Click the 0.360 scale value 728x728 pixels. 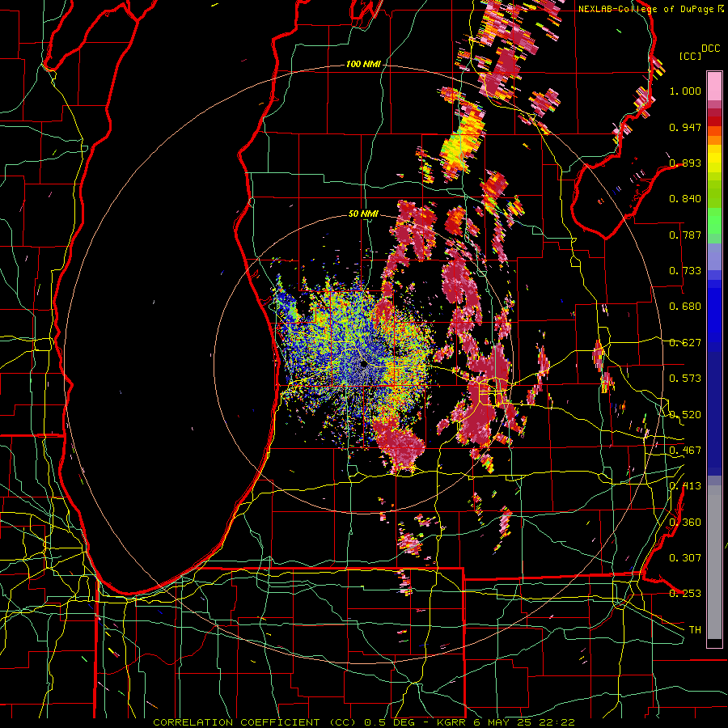click(685, 523)
